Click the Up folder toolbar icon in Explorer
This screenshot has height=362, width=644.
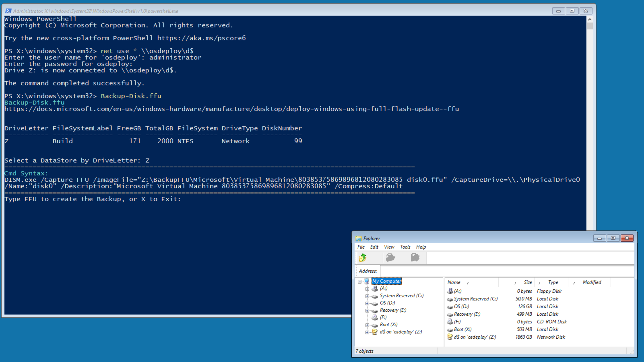point(363,258)
